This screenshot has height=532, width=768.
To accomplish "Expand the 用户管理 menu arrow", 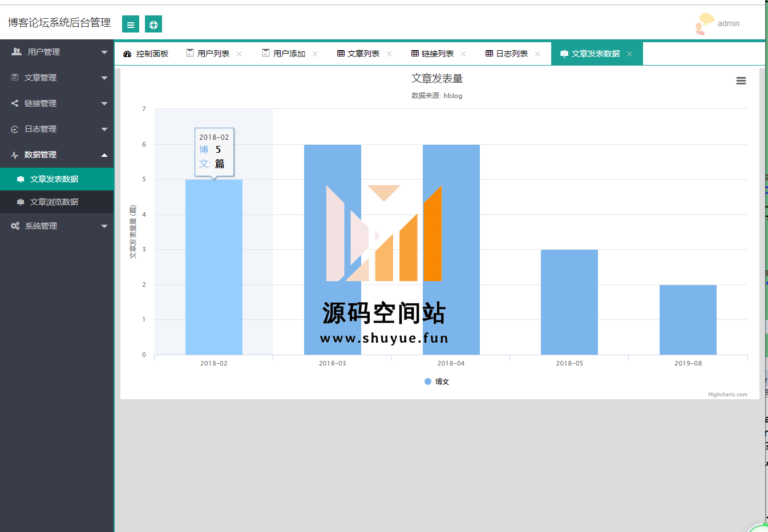I will click(104, 52).
